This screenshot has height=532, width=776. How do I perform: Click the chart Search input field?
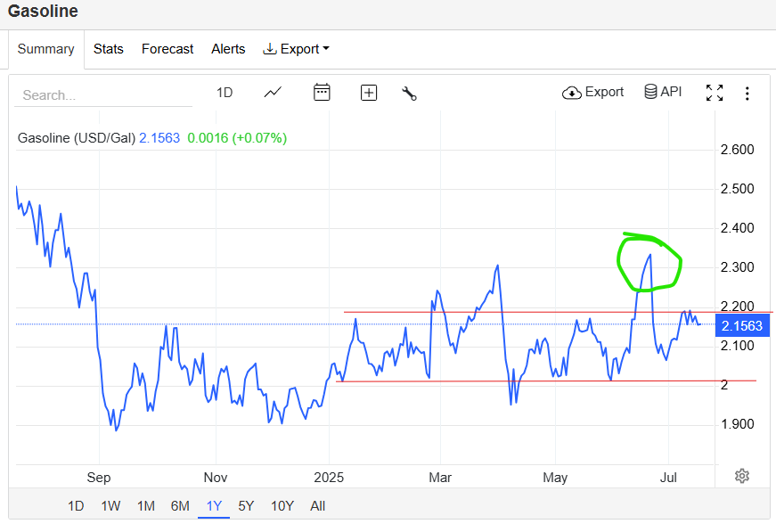[x=103, y=95]
